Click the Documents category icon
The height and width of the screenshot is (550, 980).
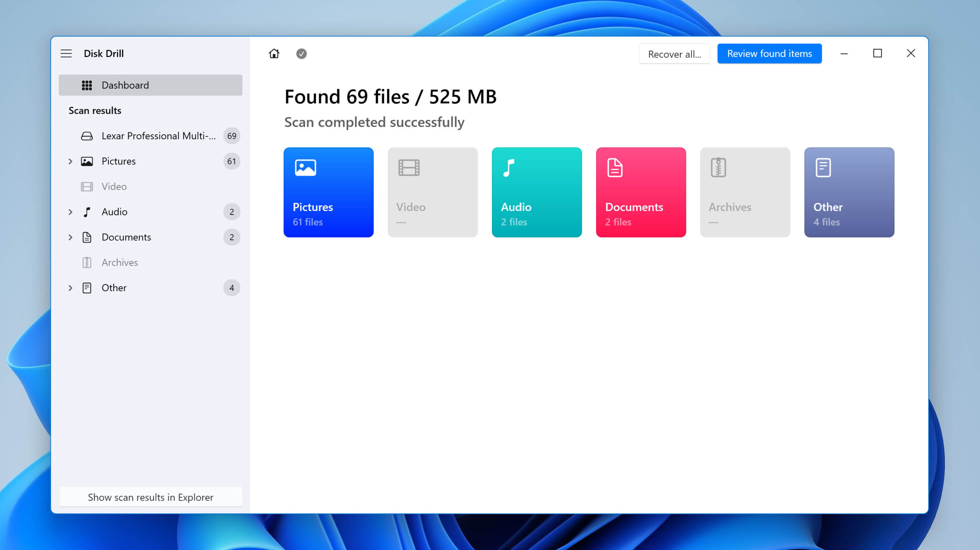point(614,168)
